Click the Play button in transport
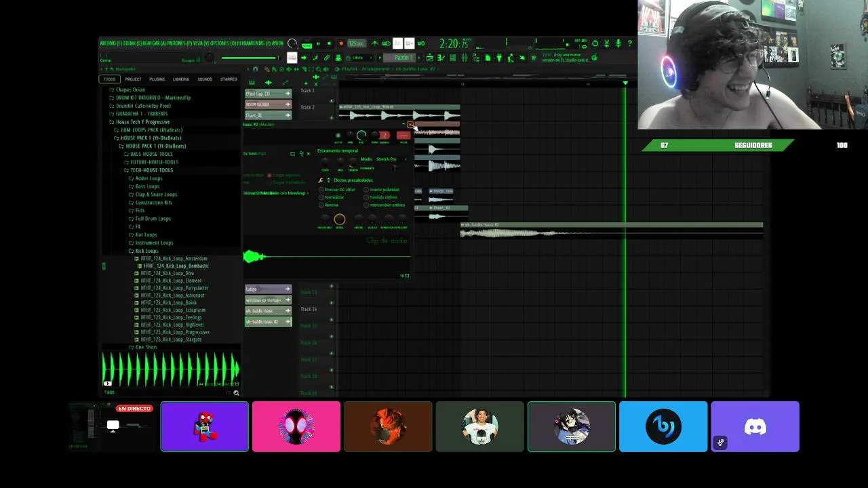Image resolution: width=868 pixels, height=488 pixels. [318, 43]
